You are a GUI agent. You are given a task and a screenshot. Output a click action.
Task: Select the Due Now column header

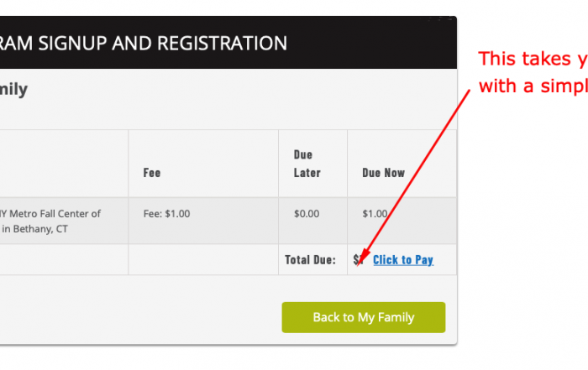pyautogui.click(x=383, y=173)
